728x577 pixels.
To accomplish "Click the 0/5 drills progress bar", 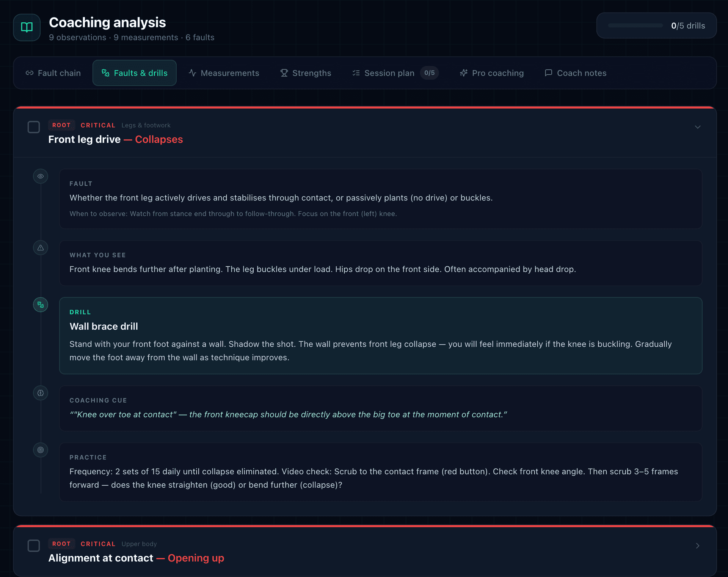I will pos(635,25).
